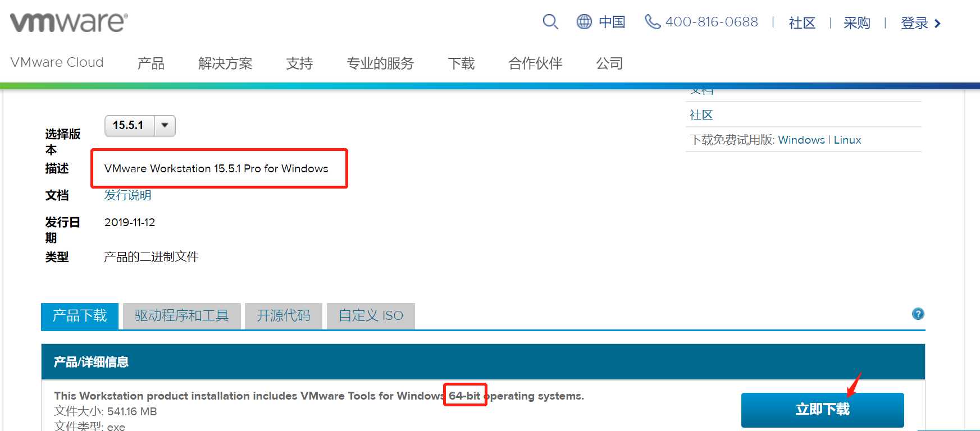The image size is (980, 431).
Task: Click the phone icon beside 400-816-0688
Action: pyautogui.click(x=652, y=22)
